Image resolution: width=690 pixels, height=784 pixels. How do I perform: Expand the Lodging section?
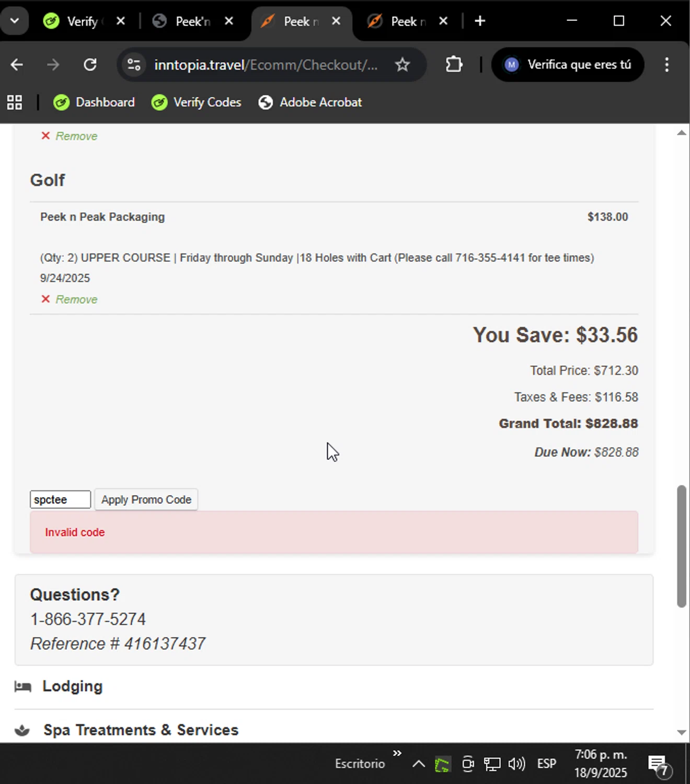tap(72, 686)
